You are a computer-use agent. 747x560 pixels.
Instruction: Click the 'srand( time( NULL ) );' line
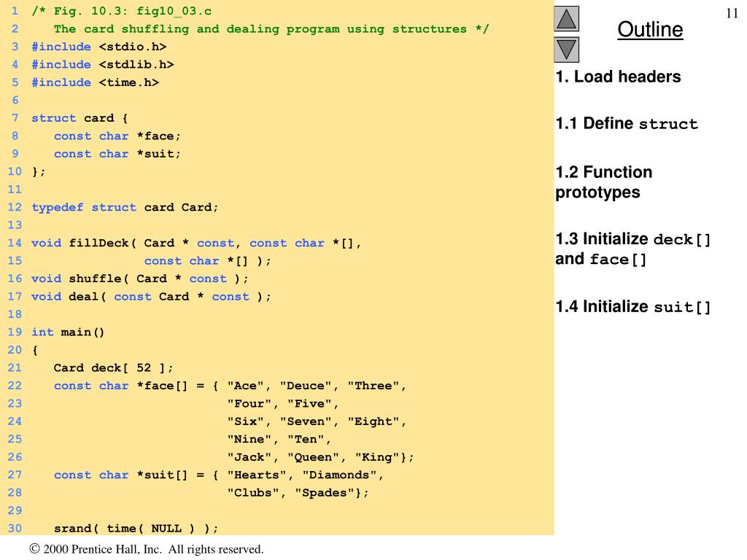tap(136, 529)
